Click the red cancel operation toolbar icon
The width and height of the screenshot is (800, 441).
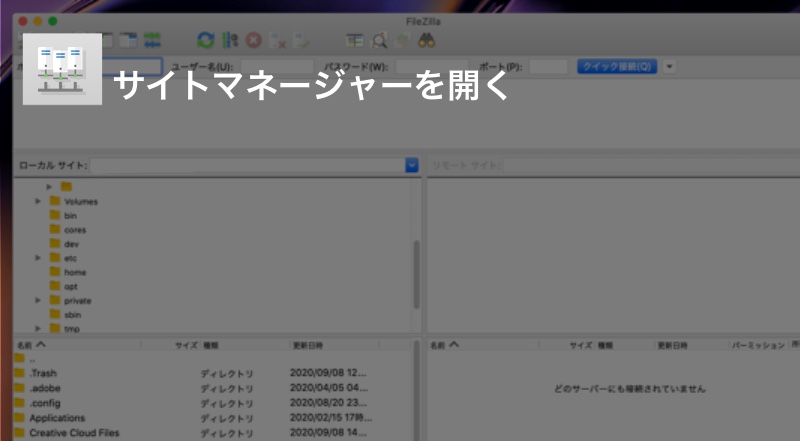(x=254, y=40)
